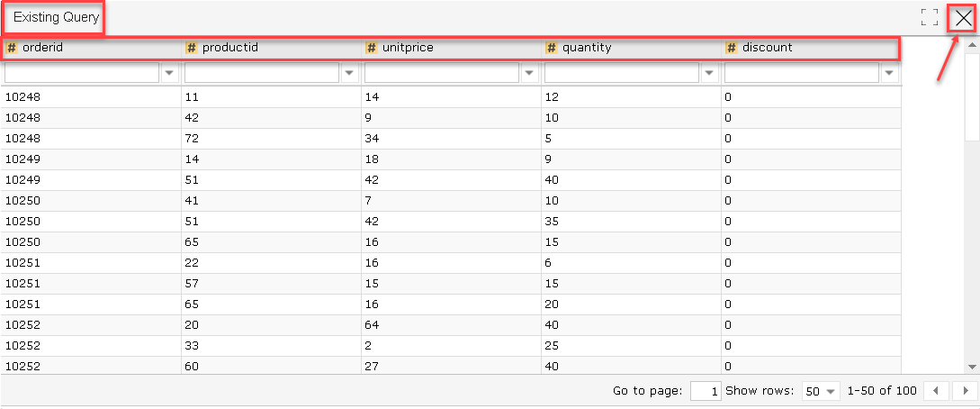Screen dimensions: 980x409
Task: Go to previous page arrow
Action: [x=936, y=392]
